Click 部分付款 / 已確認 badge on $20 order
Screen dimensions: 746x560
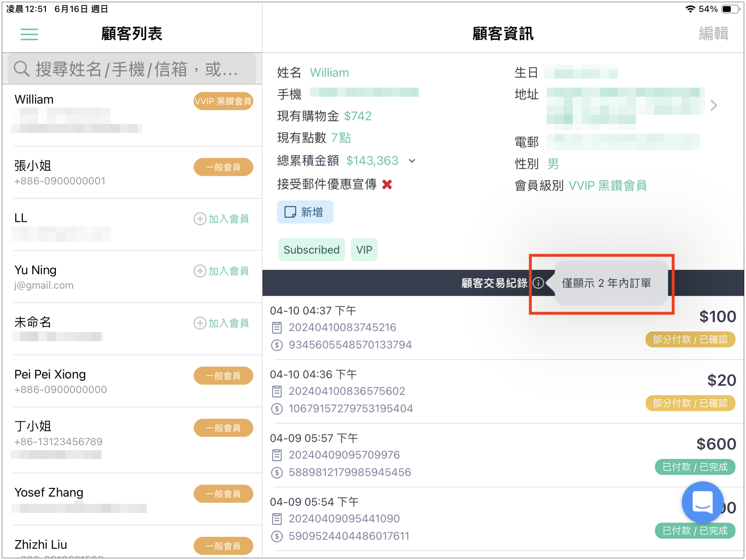pos(690,403)
